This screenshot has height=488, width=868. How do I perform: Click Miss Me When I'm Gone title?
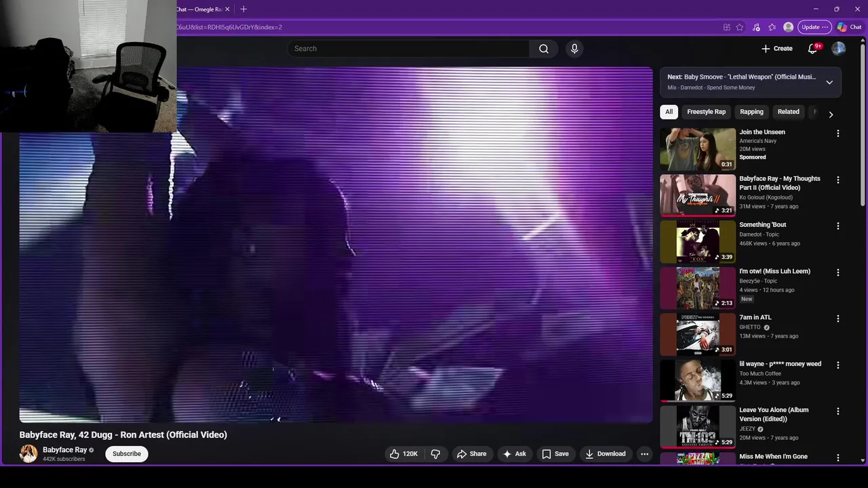(x=773, y=457)
